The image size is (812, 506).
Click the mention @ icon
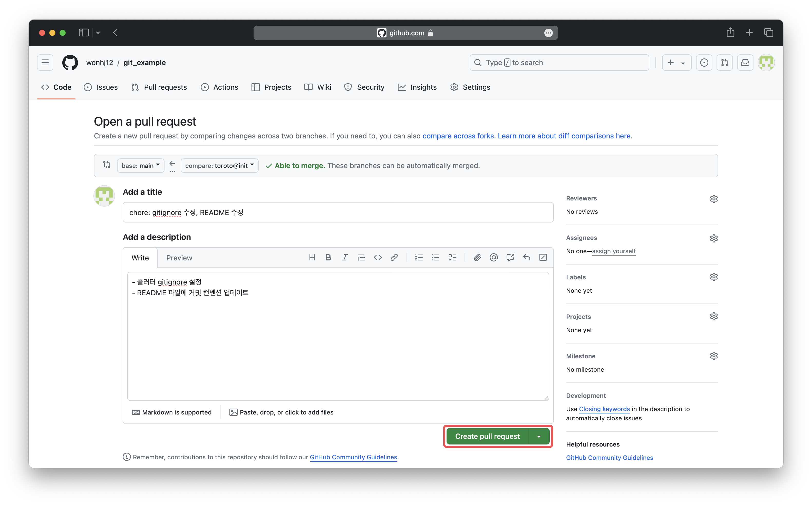click(494, 257)
